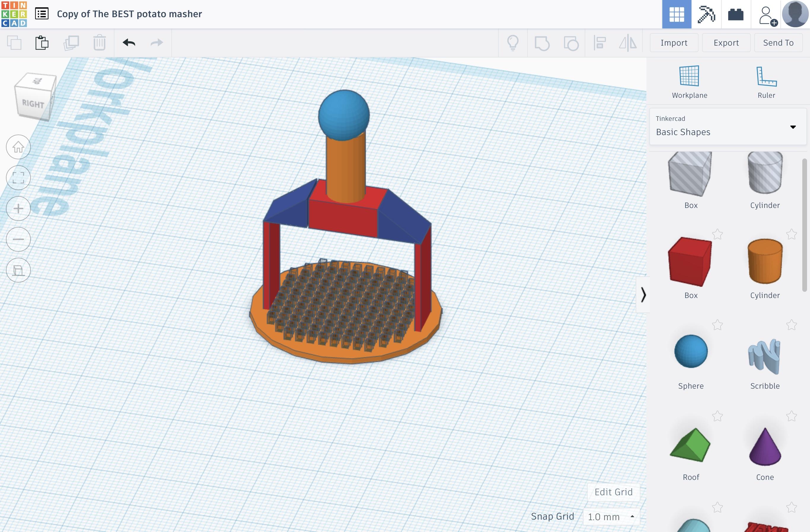810x532 pixels.
Task: Select the blue Sphere shape
Action: click(x=691, y=352)
